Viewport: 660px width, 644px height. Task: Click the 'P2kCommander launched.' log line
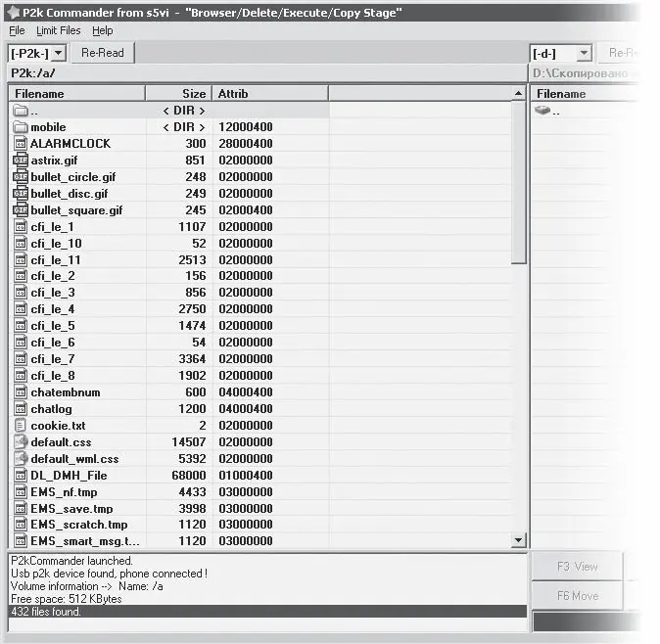click(x=71, y=561)
